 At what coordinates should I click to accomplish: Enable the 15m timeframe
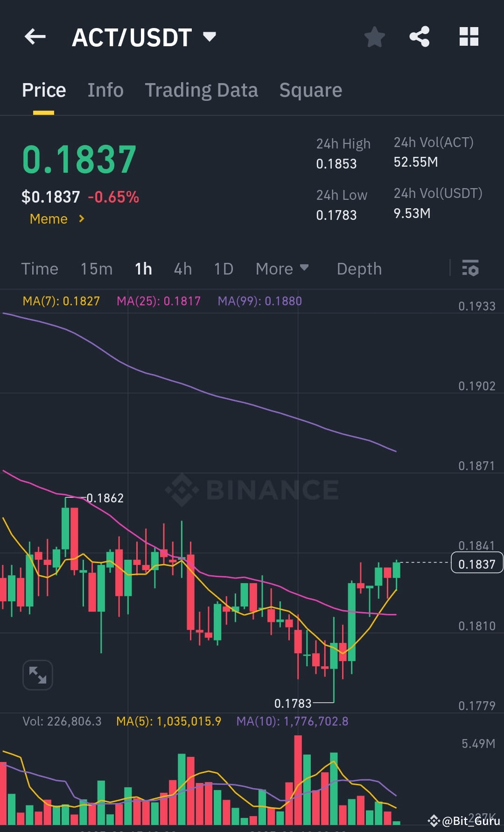[x=96, y=268]
